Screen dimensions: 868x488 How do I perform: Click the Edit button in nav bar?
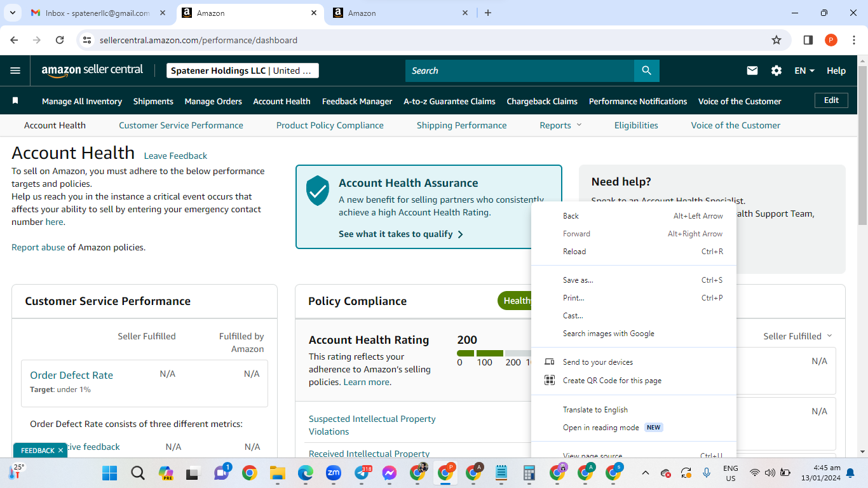[x=831, y=100]
